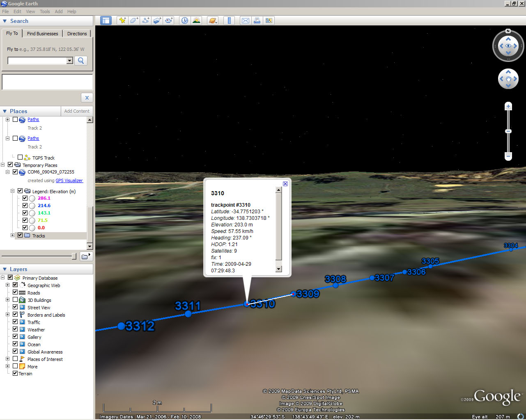The height and width of the screenshot is (420, 526).
Task: Switch to the Directions tab
Action: tap(77, 34)
